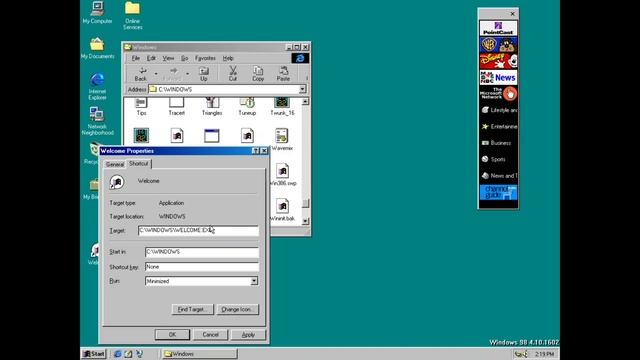Open the File menu
Viewport: 640px width, 360px height.
click(136, 58)
